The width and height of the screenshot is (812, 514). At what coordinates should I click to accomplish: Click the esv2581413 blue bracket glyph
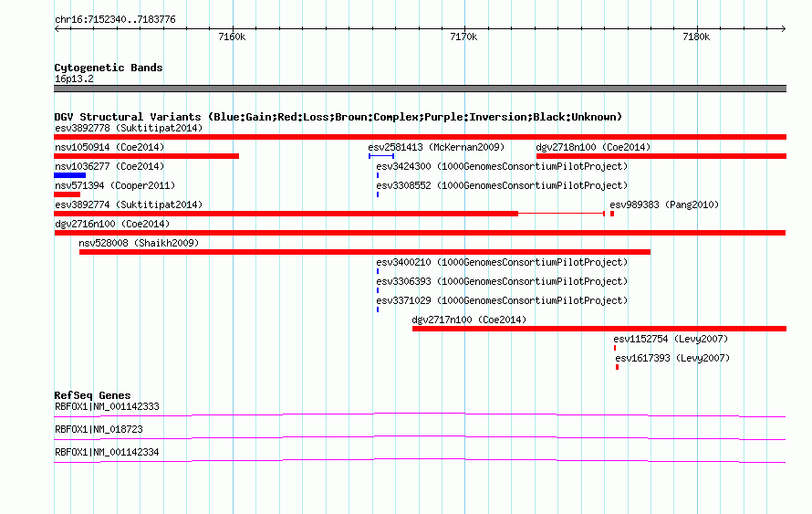(x=381, y=156)
